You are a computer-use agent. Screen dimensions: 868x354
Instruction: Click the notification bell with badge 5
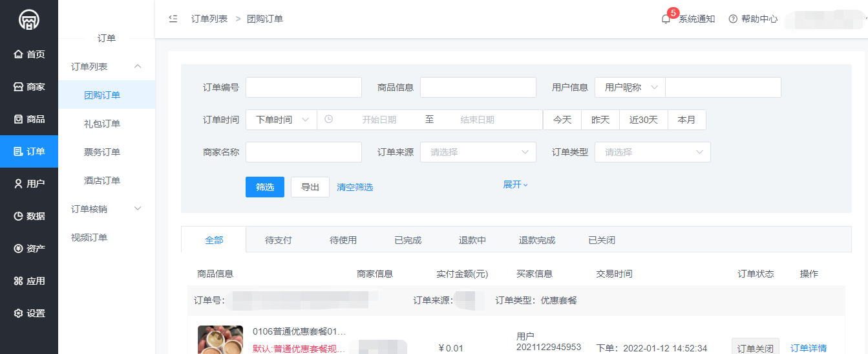(666, 19)
